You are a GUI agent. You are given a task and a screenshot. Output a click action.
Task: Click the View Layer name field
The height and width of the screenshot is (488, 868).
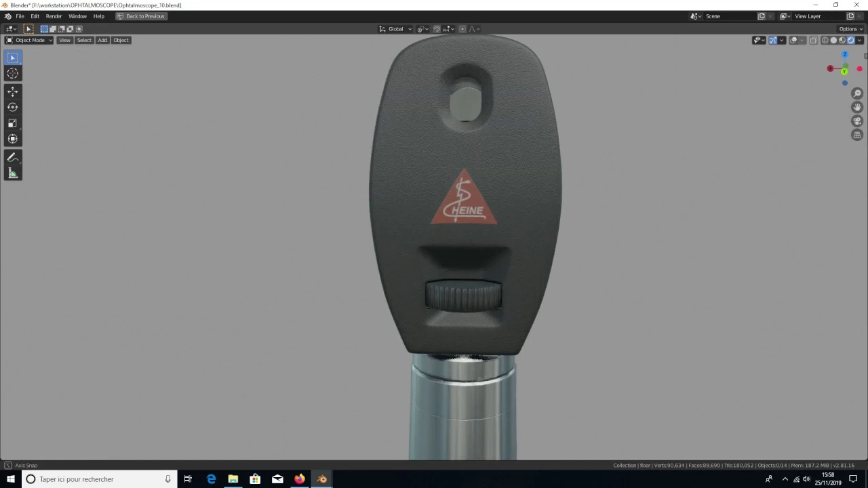pos(818,16)
